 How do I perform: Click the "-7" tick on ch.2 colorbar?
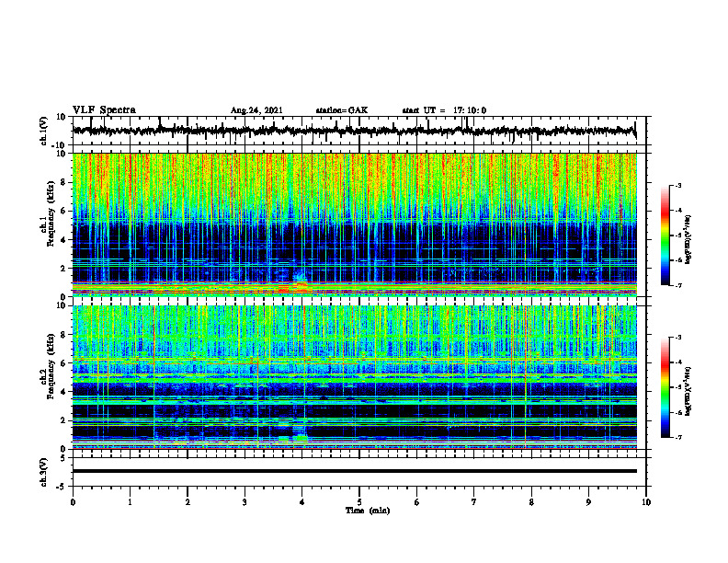click(x=677, y=437)
